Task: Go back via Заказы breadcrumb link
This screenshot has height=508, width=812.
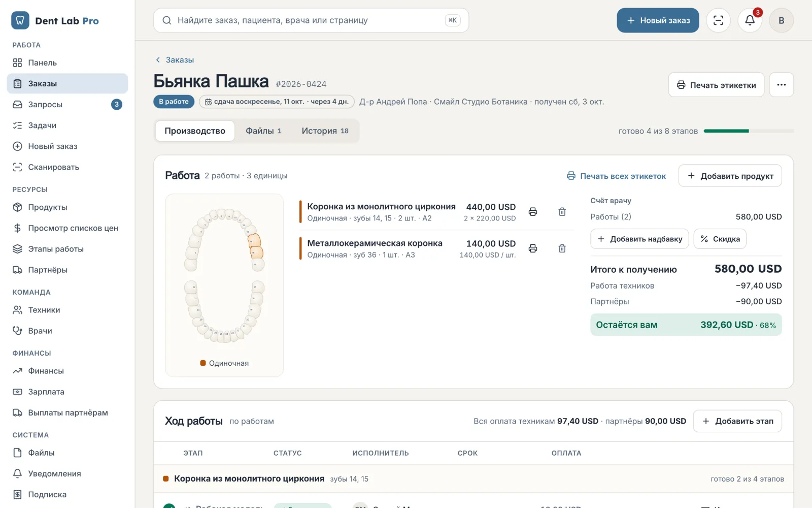Action: coord(175,60)
